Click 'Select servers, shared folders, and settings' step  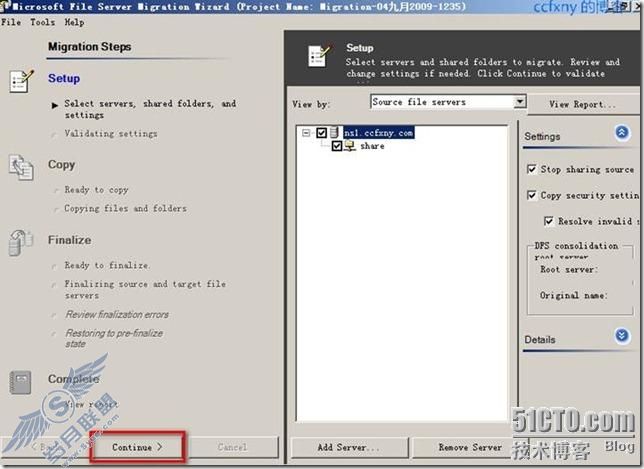click(150, 109)
